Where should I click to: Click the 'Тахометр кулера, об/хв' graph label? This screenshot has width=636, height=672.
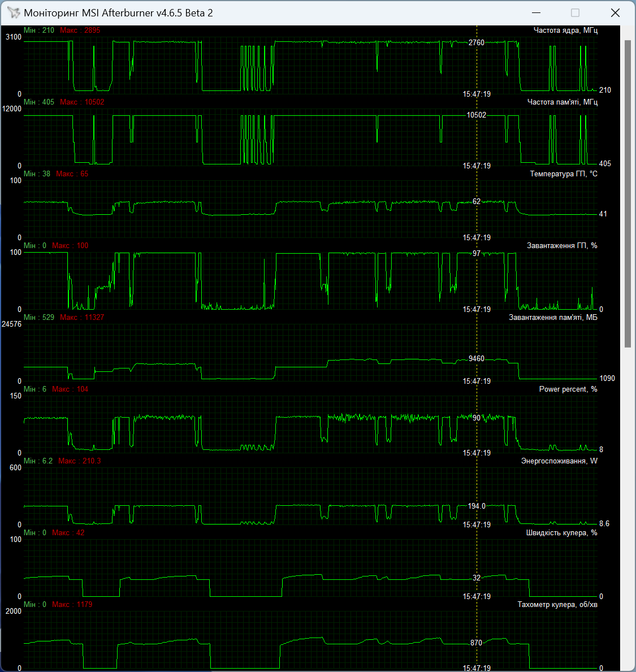pos(557,605)
